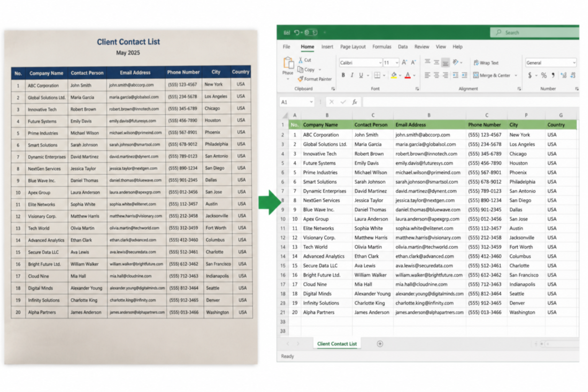Click the Decrease Decimal icon
588x392 pixels.
coord(573,75)
